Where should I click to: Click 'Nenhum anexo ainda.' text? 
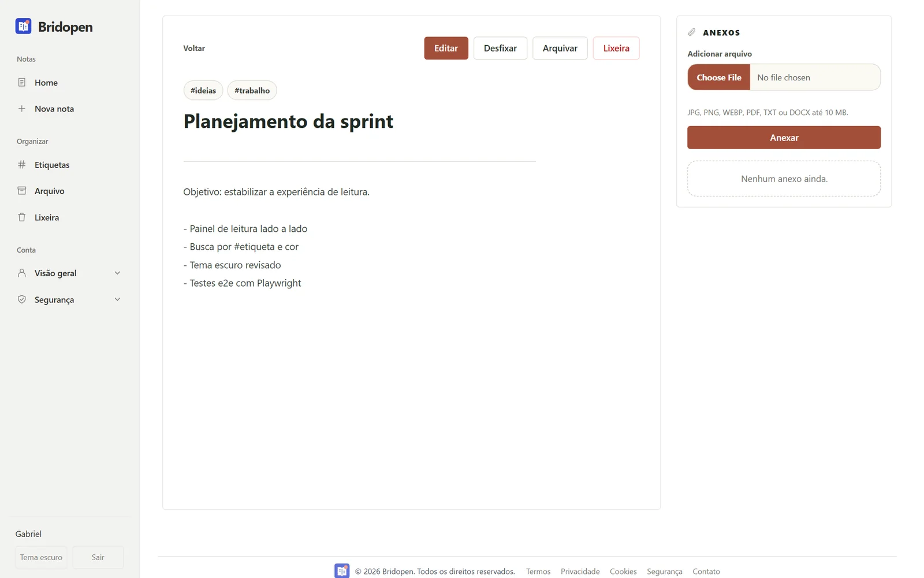coord(784,179)
